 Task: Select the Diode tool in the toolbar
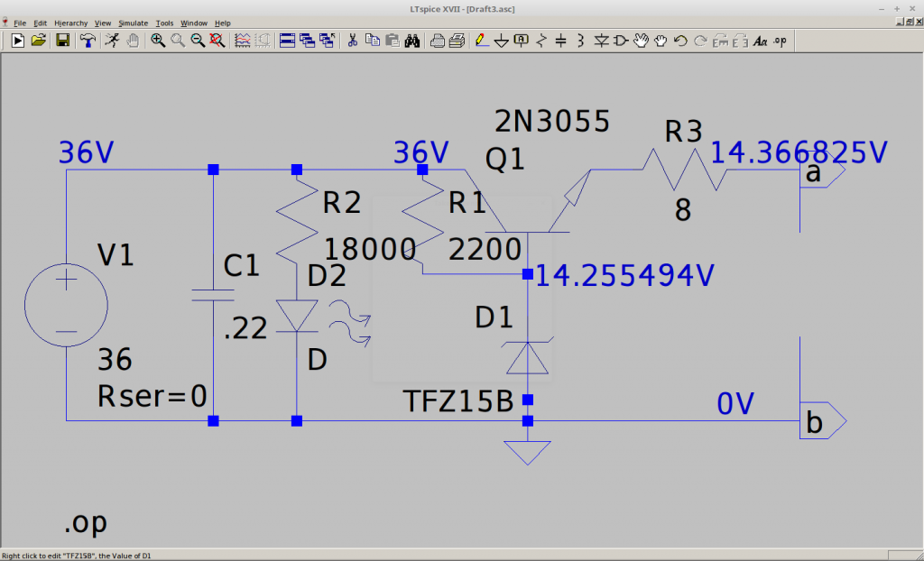click(602, 41)
